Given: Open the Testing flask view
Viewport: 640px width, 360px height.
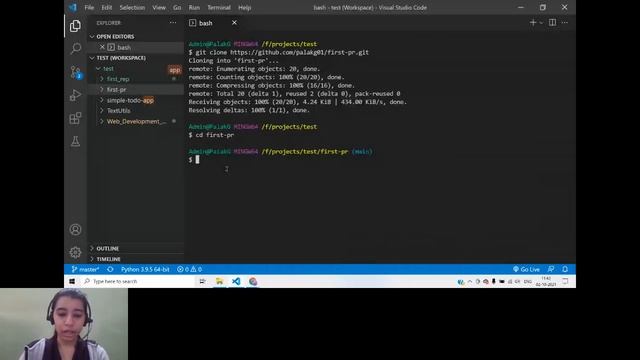Looking at the screenshot, I should click(75, 141).
